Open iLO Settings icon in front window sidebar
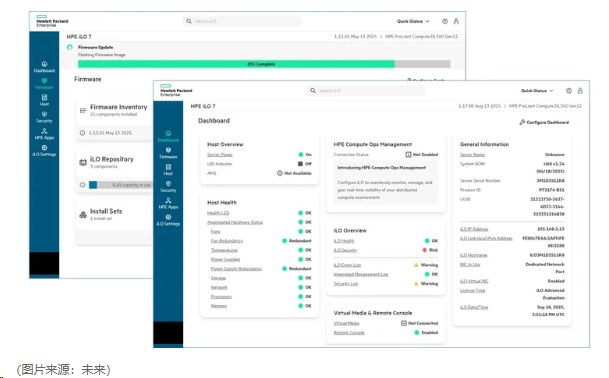609x378 pixels. (168, 217)
